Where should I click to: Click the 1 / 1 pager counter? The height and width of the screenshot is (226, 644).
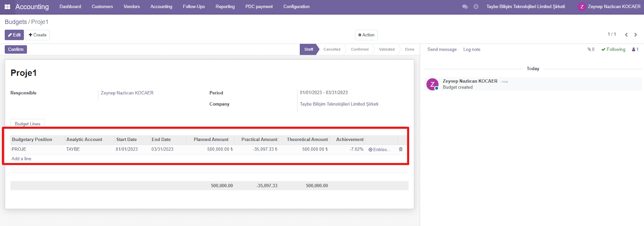tap(611, 35)
